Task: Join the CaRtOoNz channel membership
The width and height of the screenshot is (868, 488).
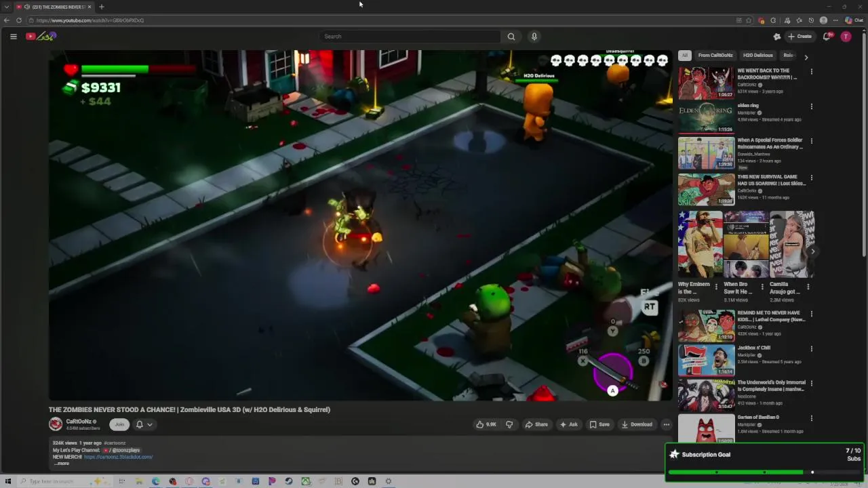Action: [x=119, y=424]
